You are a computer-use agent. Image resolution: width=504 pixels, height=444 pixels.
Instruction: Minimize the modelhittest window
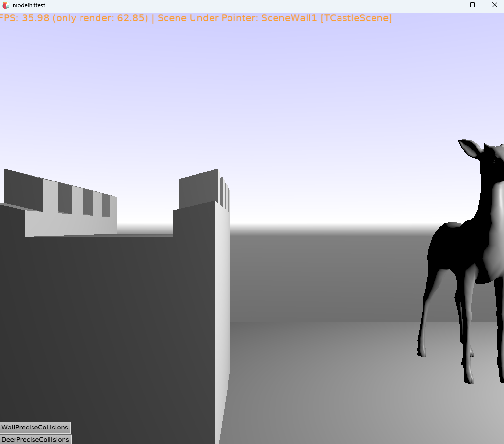pos(450,5)
